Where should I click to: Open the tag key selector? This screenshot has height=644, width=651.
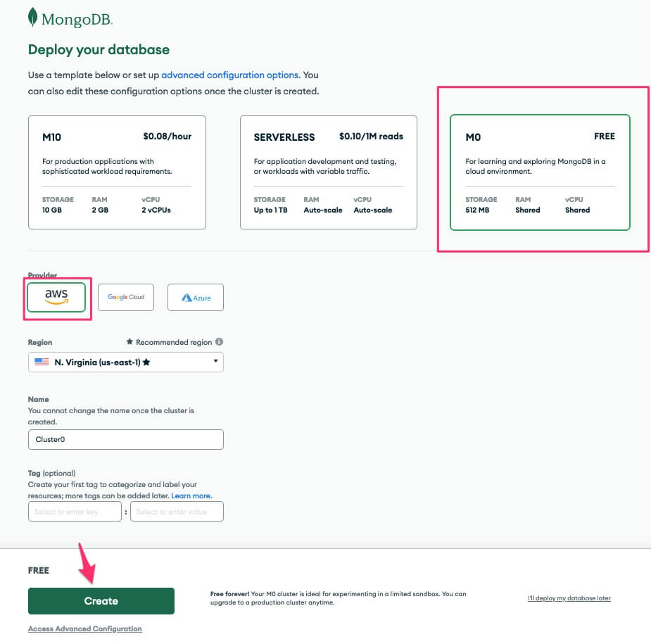point(75,512)
